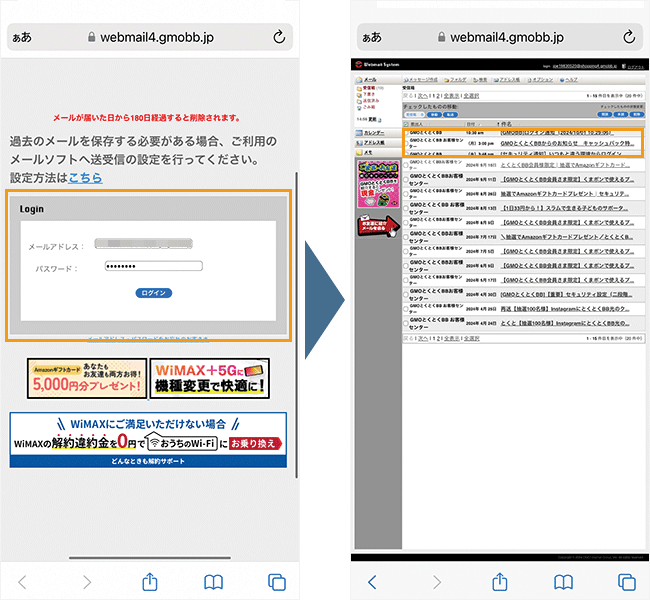Open the ごみ箱 trash folder
The height and width of the screenshot is (600, 650).
tap(369, 107)
